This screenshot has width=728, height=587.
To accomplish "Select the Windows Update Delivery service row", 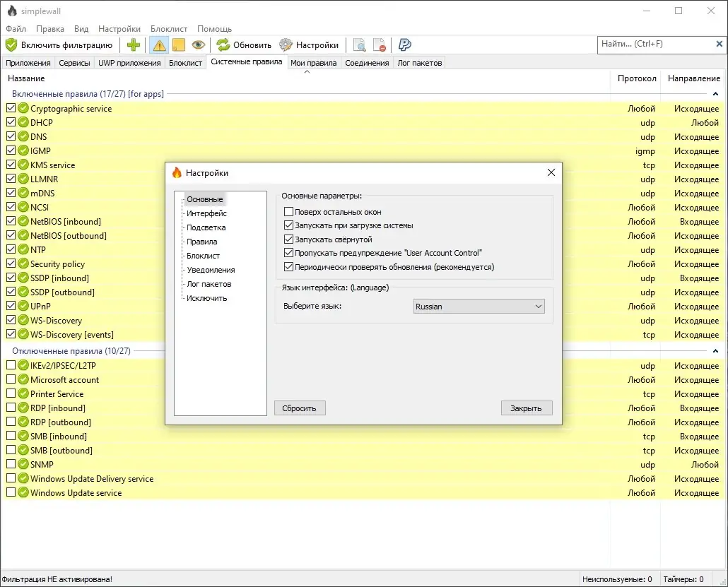I will pyautogui.click(x=364, y=478).
